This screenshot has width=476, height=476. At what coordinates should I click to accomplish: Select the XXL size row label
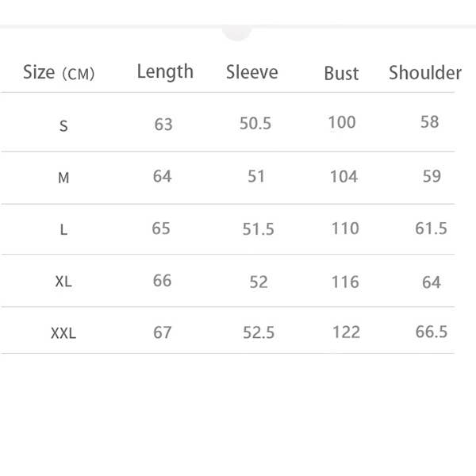tap(63, 334)
